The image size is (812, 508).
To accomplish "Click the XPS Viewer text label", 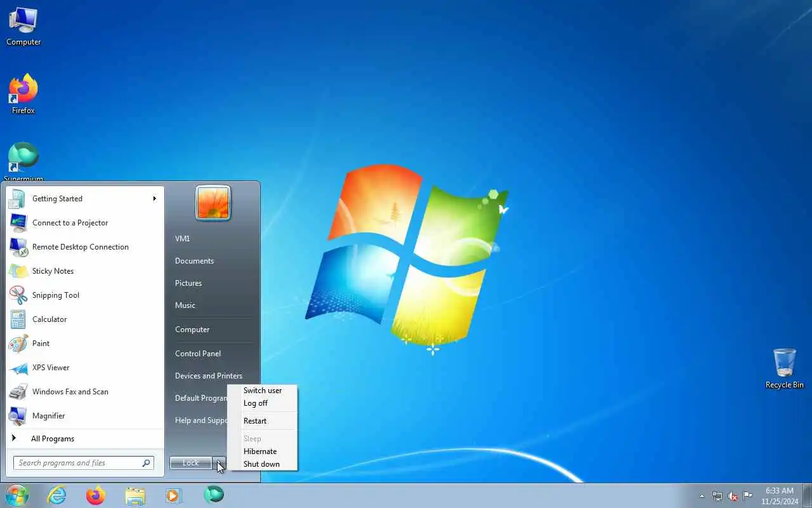I will click(51, 368).
